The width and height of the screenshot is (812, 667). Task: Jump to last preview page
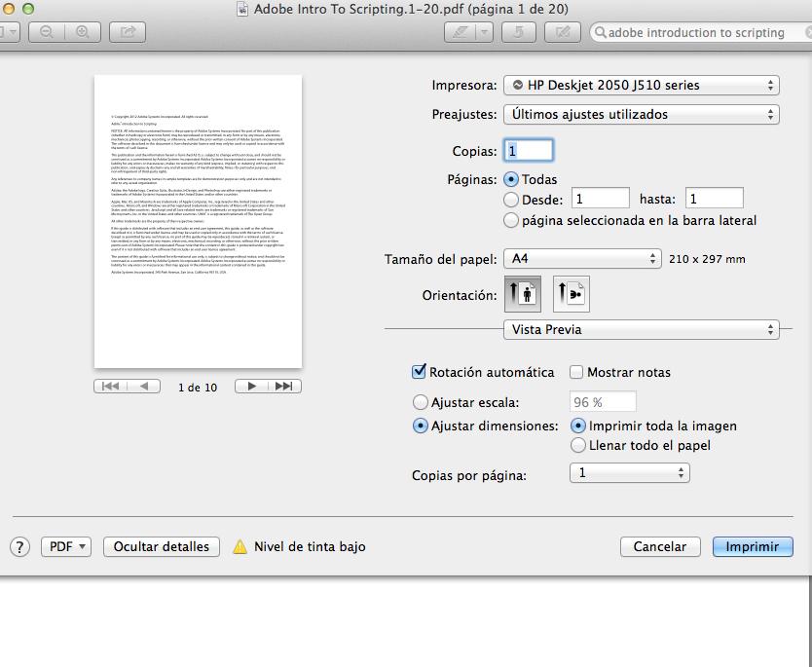(x=284, y=387)
